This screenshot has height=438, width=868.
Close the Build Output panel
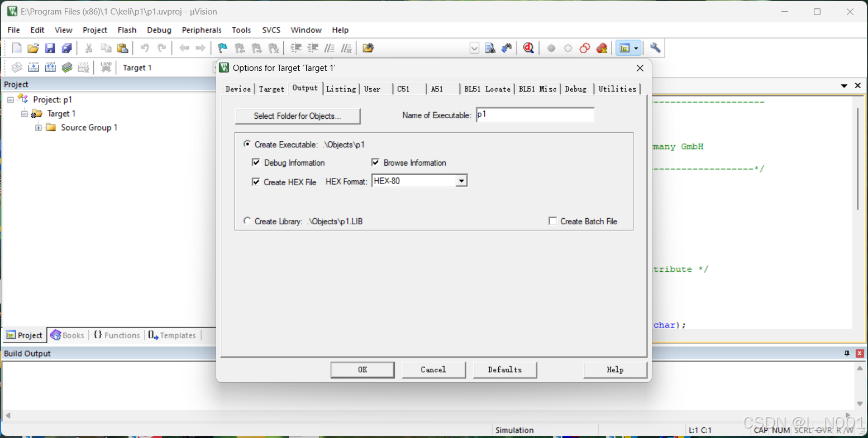(x=860, y=354)
